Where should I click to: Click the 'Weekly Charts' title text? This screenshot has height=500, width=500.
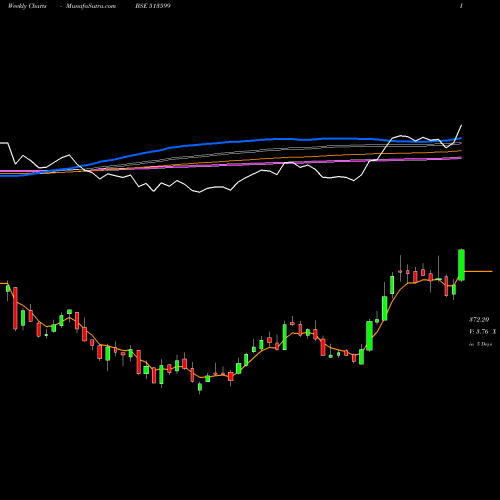(x=27, y=6)
